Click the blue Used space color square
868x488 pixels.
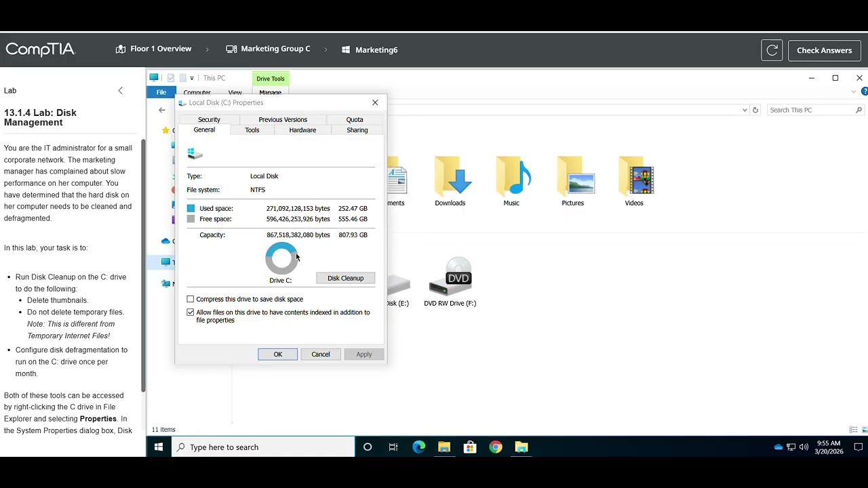(191, 209)
